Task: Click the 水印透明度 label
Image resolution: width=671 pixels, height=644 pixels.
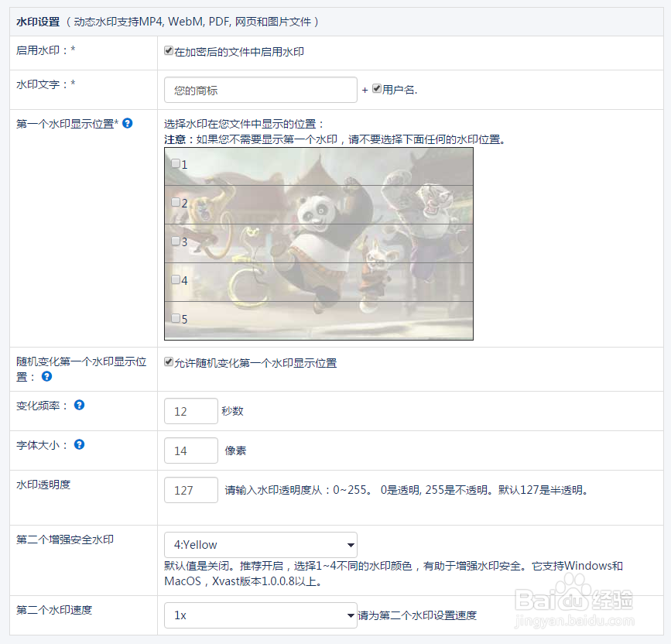Action: click(43, 485)
